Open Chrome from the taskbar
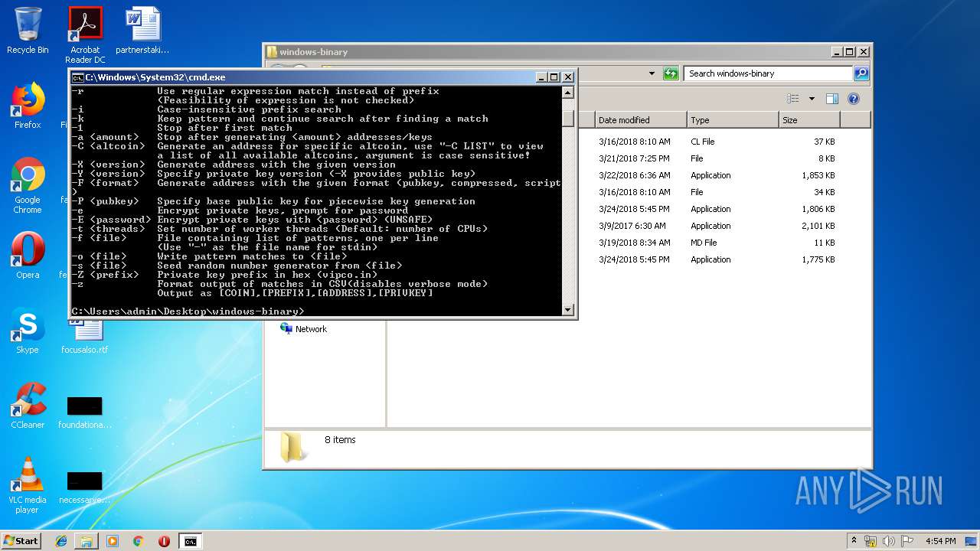 [x=139, y=541]
